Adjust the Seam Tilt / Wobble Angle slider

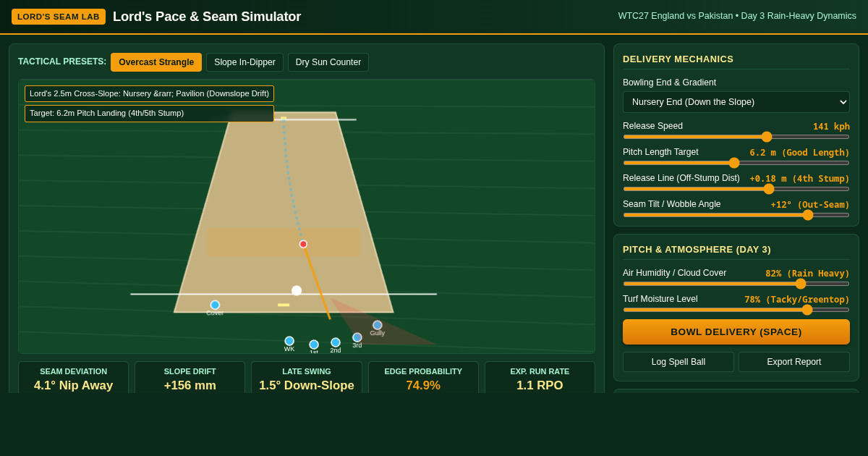(x=736, y=215)
